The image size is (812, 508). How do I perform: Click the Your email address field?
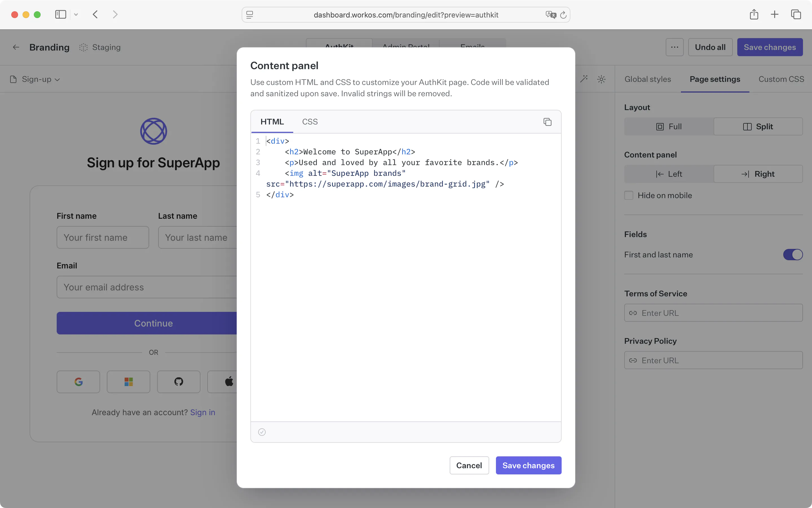[147, 287]
